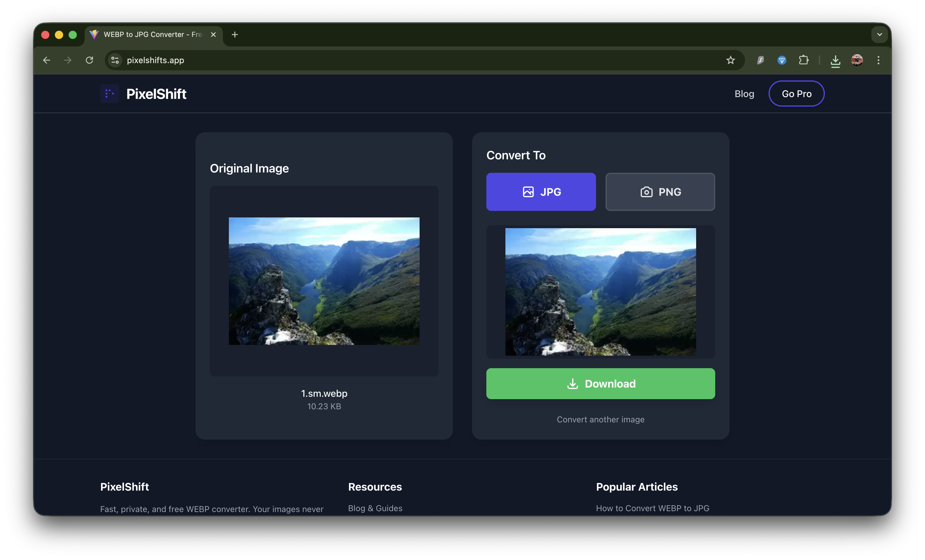Open the feather extension icon
This screenshot has width=925, height=560.
[x=761, y=60]
